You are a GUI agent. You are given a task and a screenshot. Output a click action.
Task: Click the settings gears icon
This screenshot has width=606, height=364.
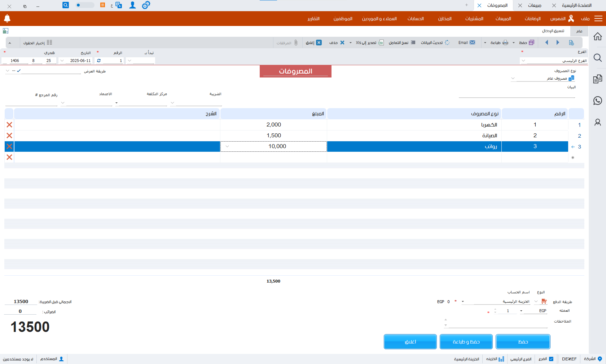click(146, 5)
